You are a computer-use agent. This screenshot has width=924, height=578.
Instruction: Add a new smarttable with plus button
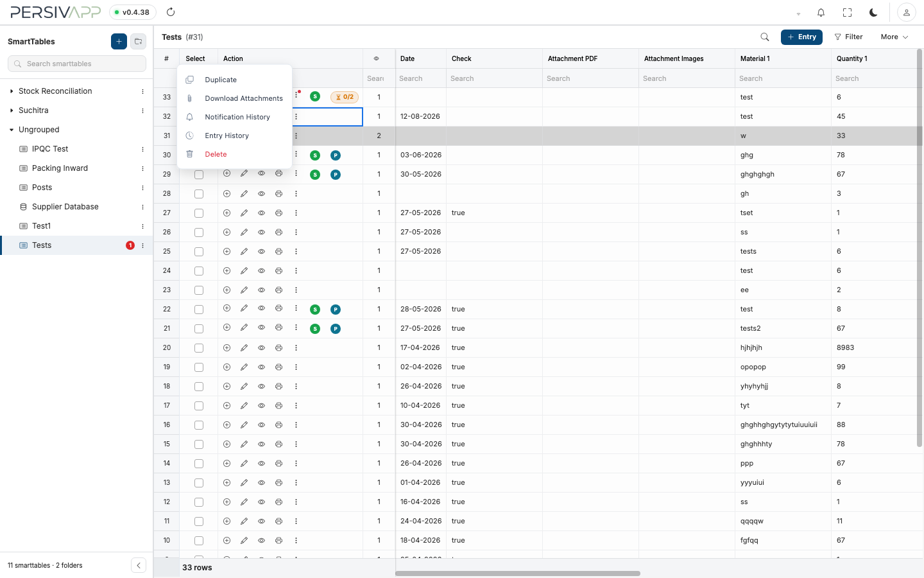point(119,41)
